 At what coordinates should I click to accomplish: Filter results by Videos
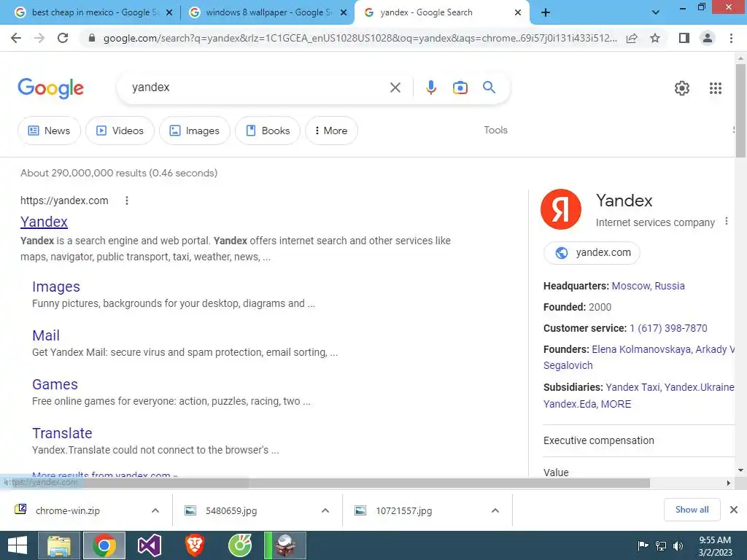[x=120, y=131]
